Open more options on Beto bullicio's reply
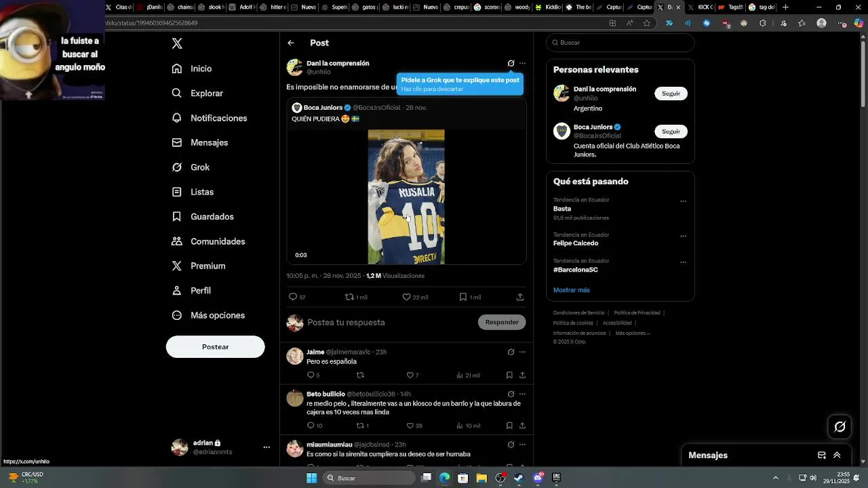 coord(522,394)
